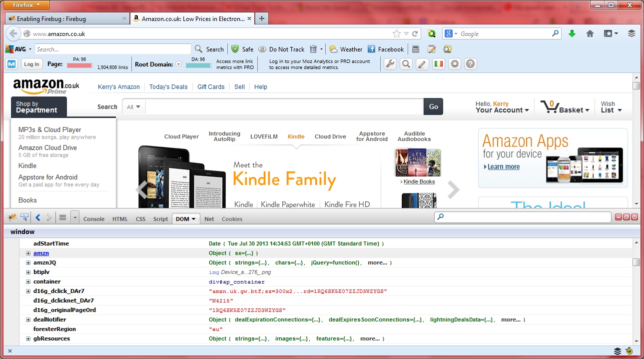Go to the Firefox home page icon
The image size is (644, 359).
pyautogui.click(x=590, y=33)
